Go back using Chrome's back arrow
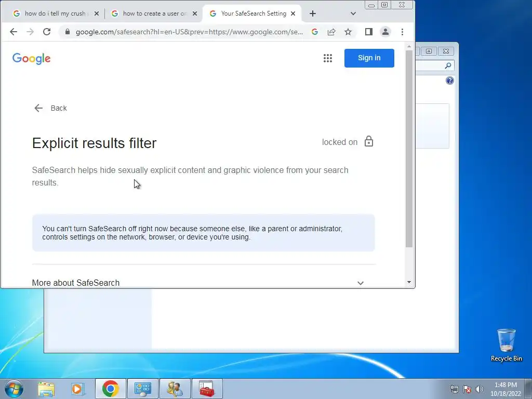The image size is (532, 399). tap(13, 32)
